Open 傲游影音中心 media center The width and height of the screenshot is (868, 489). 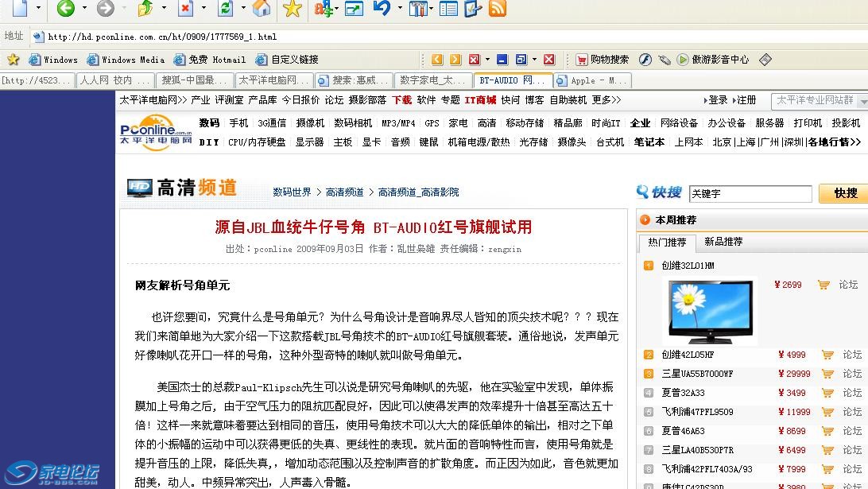click(713, 60)
